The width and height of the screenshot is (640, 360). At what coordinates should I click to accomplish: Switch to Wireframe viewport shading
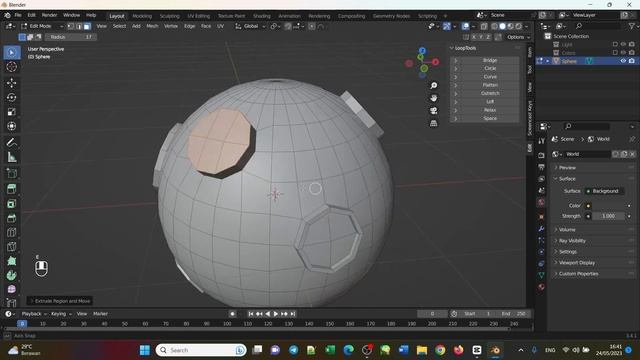tap(494, 26)
